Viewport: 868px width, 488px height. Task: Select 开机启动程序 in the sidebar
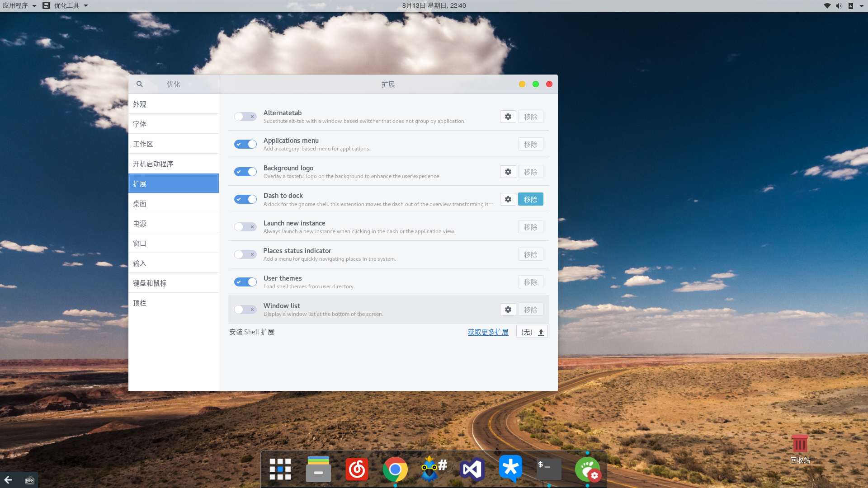174,164
